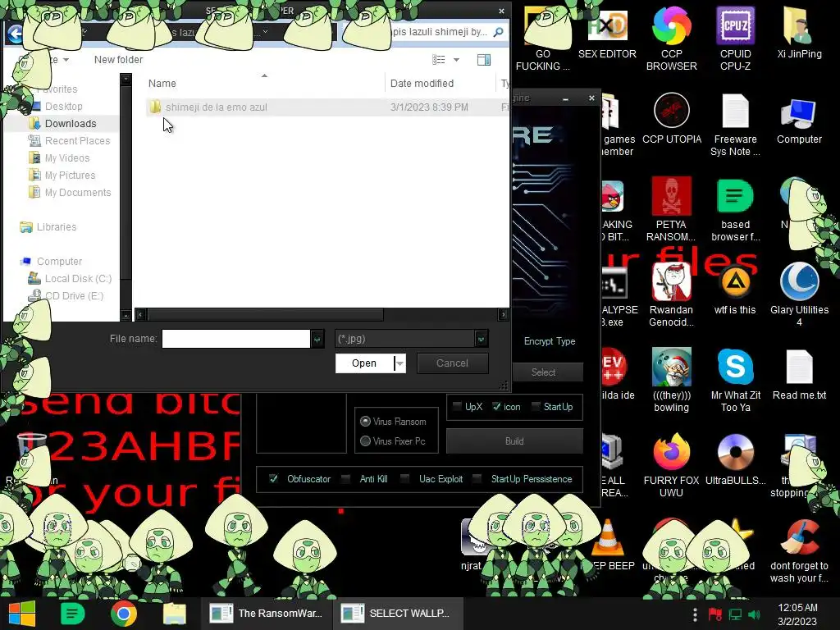Open the CCP UTOPIA desktop icon
Viewport: 840px width, 630px height.
[671, 118]
